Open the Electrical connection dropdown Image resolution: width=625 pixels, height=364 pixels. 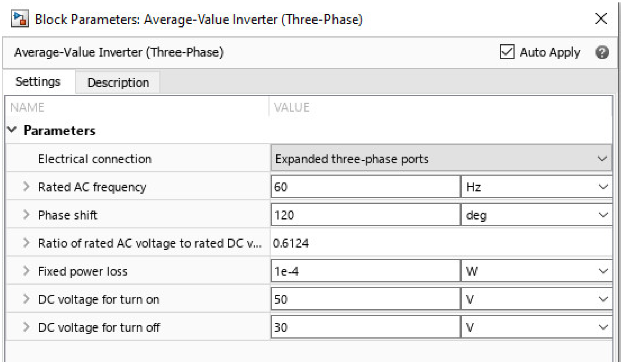pos(441,158)
